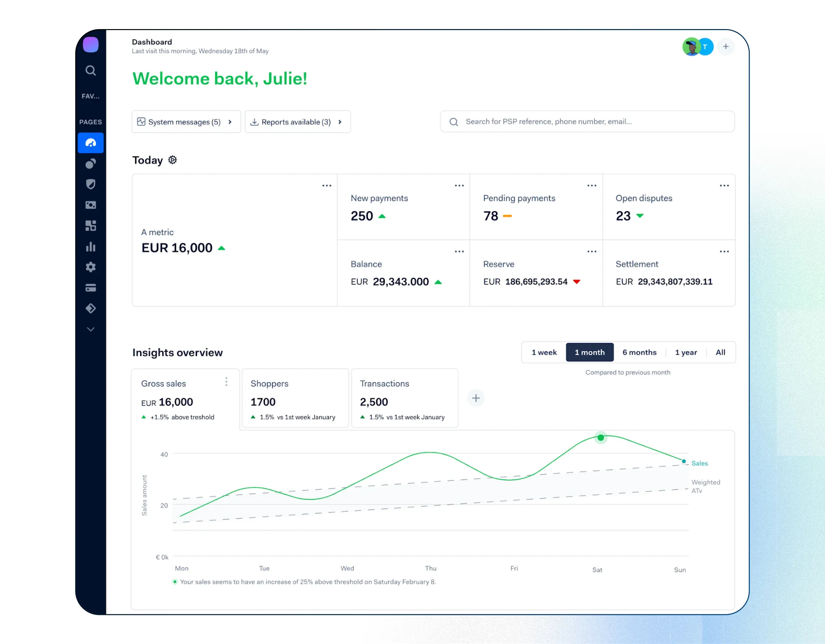Click the Settlement amount 29,343,807,339.11

(x=675, y=282)
